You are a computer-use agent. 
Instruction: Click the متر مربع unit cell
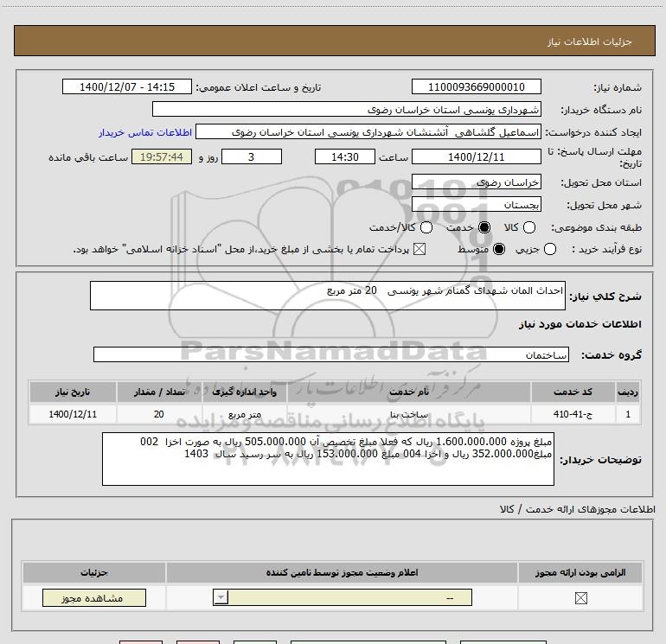244,414
